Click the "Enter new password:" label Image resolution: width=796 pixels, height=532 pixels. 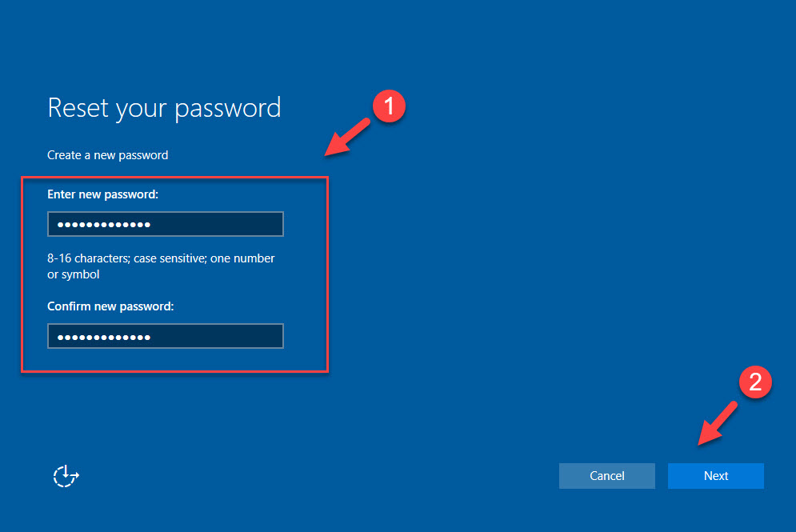(102, 194)
